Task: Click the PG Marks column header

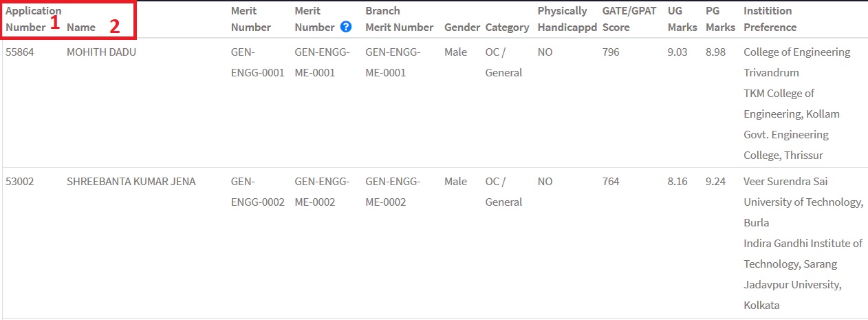Action: coord(719,19)
